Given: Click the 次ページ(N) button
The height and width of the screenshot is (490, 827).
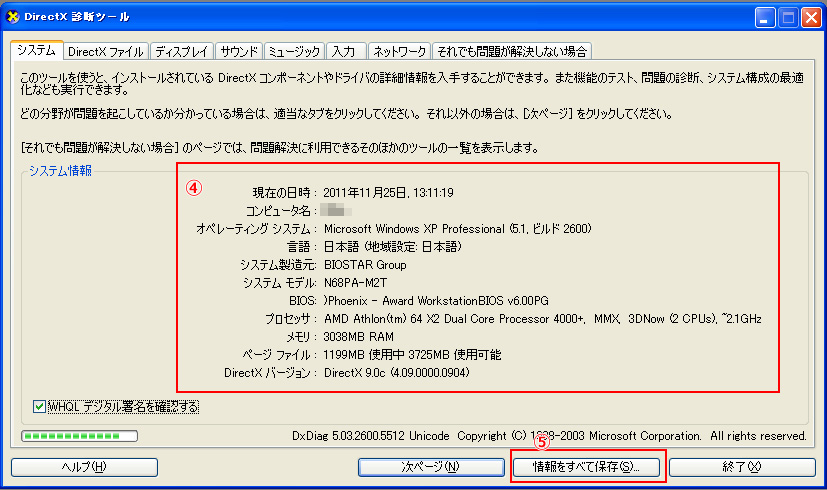Looking at the screenshot, I should [431, 467].
